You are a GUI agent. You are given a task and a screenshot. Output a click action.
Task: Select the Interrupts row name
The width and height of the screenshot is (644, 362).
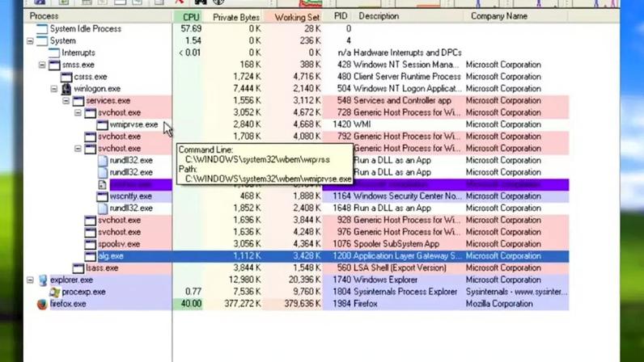point(78,53)
